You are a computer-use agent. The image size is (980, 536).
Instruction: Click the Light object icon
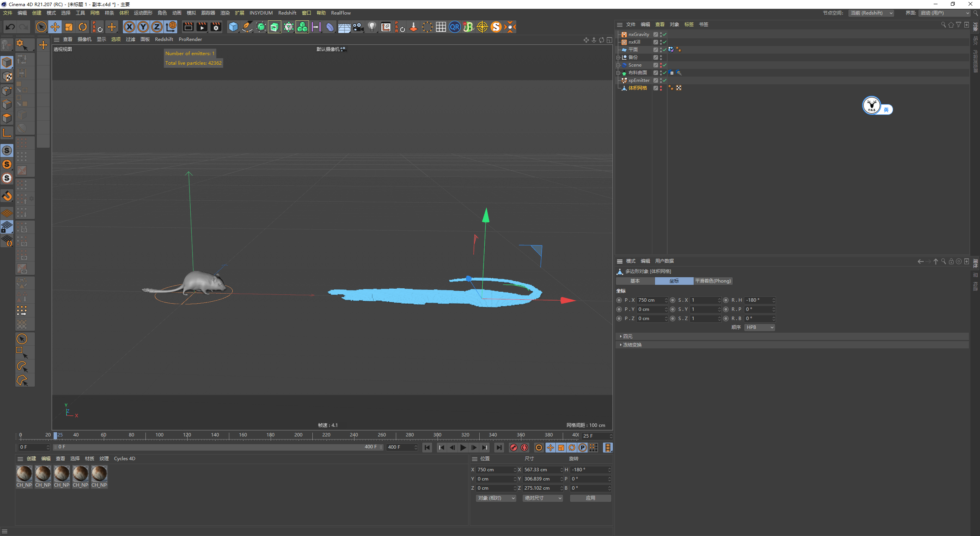tap(372, 27)
